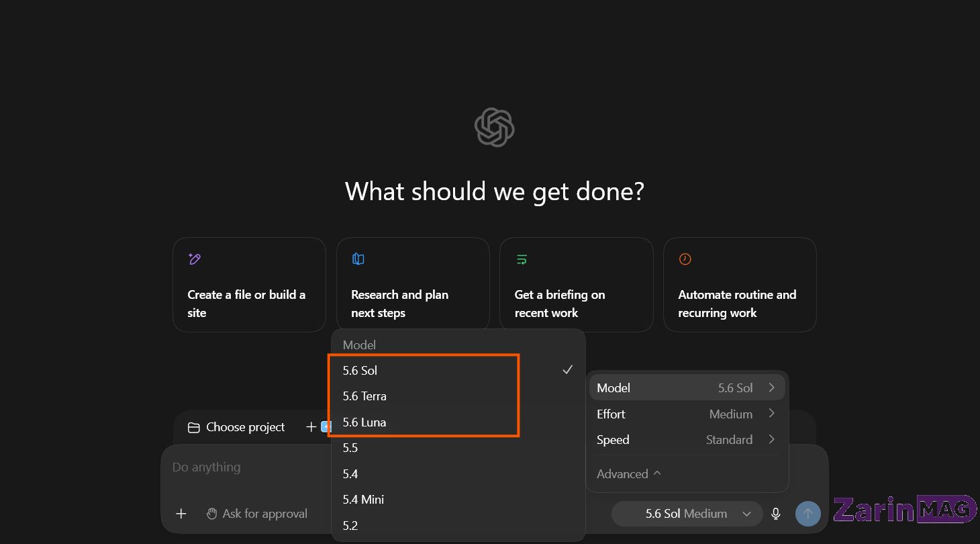Click the microphone dictation icon
980x544 pixels.
776,514
